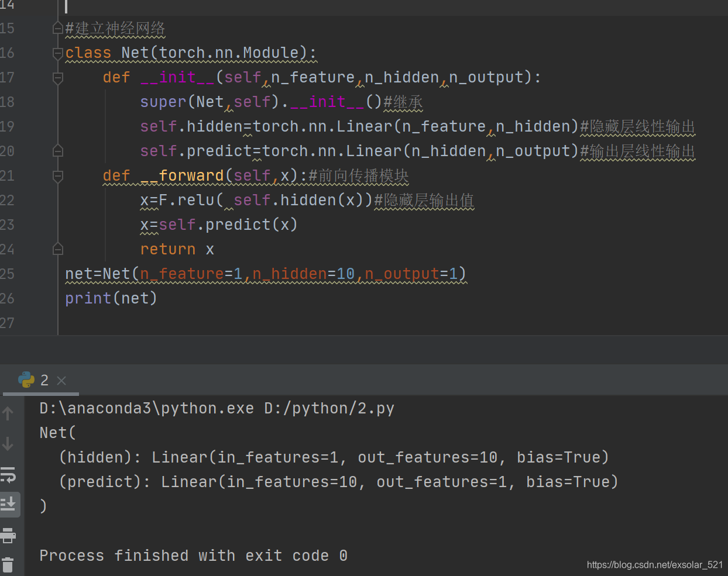Toggle the scroll-to-end icon in run console

[x=8, y=504]
